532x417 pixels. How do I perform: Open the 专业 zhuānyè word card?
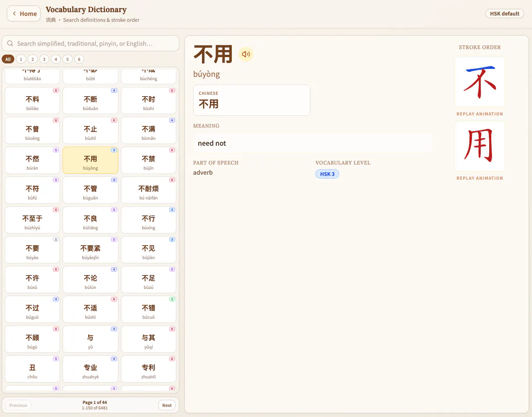pos(90,369)
